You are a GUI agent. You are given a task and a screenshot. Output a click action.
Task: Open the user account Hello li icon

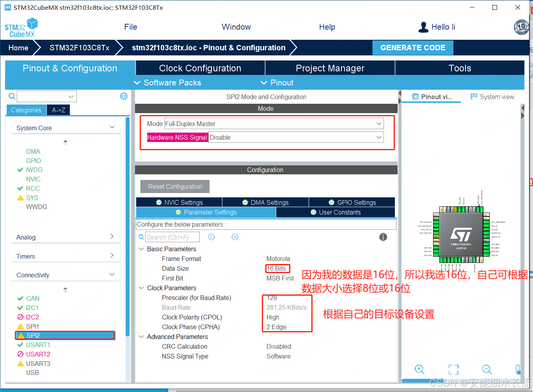coord(423,27)
